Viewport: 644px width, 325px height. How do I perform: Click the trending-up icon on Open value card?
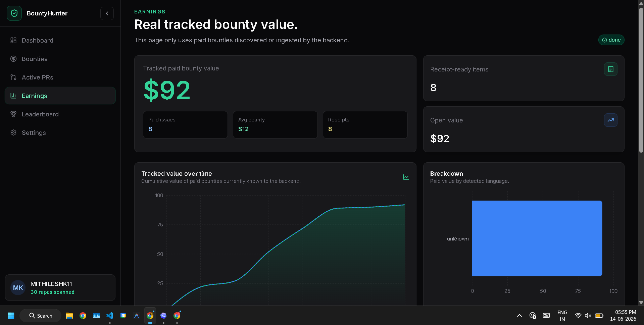coord(610,120)
